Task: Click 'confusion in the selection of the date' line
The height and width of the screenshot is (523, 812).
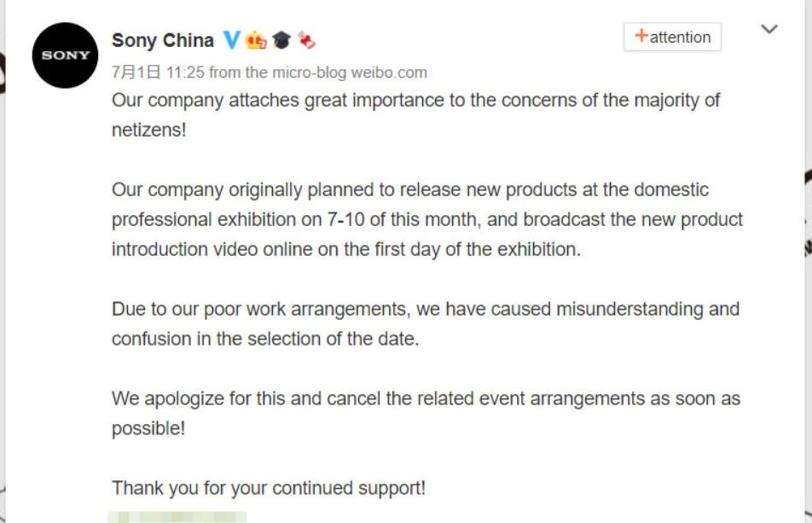Action: point(265,339)
